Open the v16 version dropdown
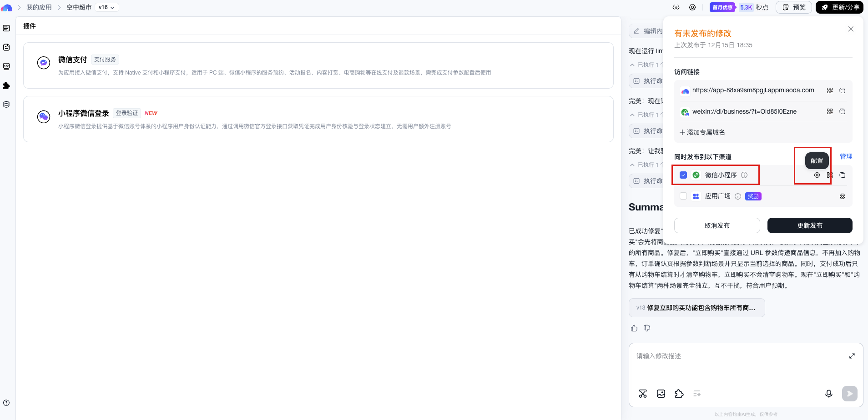 coord(106,7)
